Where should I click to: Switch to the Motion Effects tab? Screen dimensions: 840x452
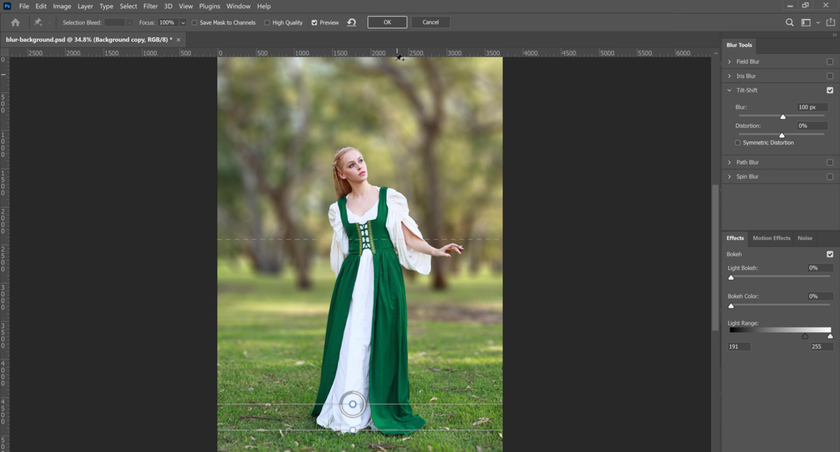(x=771, y=238)
